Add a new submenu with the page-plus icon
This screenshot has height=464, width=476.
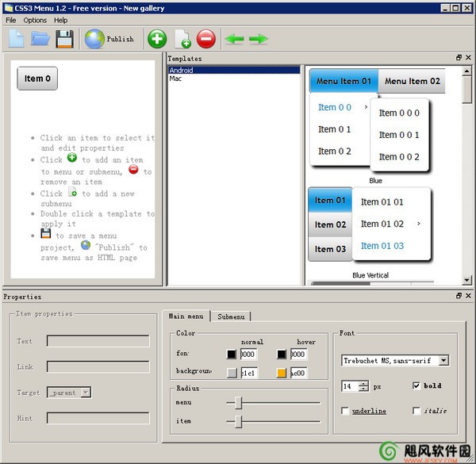tap(182, 39)
